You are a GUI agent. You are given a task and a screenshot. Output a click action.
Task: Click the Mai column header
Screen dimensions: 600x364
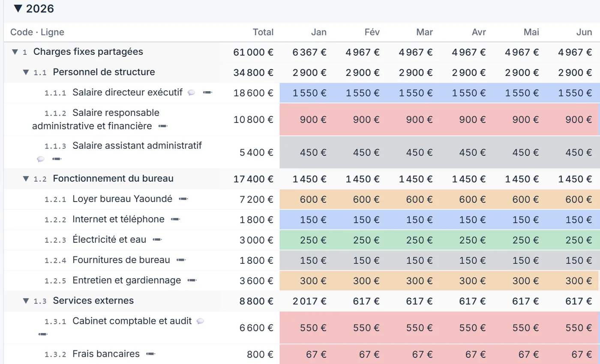pos(531,32)
